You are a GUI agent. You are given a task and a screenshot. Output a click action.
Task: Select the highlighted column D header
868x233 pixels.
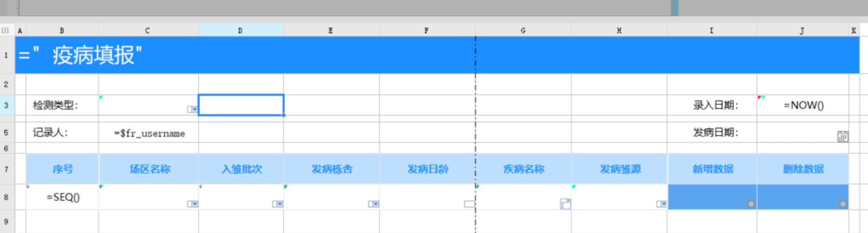(241, 31)
